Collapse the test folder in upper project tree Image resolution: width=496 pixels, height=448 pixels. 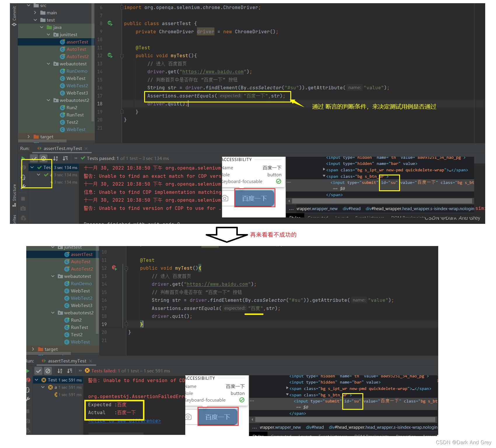point(35,20)
